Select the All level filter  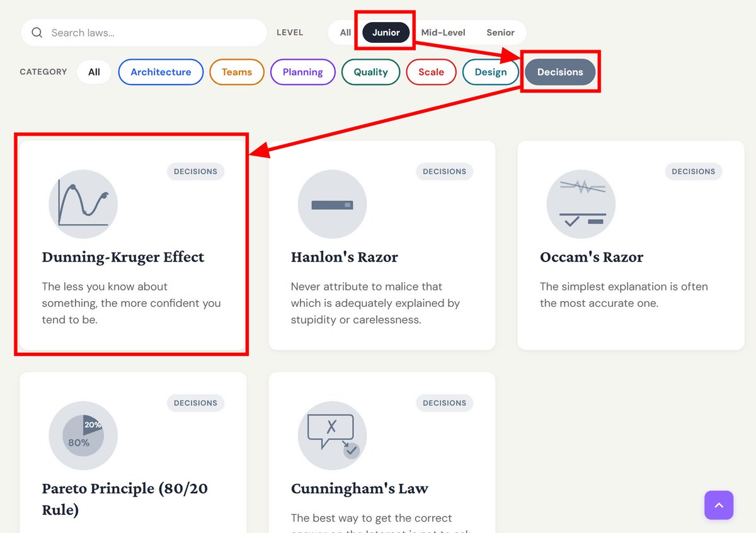click(x=345, y=33)
